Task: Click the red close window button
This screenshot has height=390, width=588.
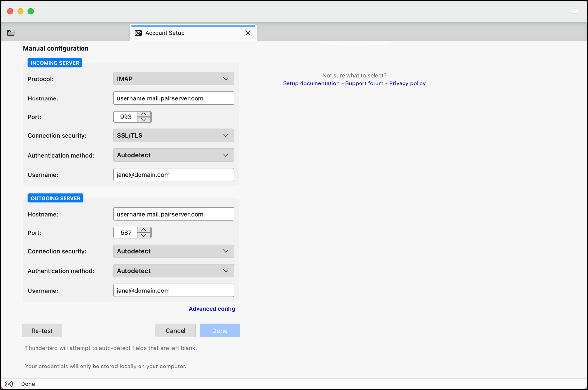Action: [10, 11]
